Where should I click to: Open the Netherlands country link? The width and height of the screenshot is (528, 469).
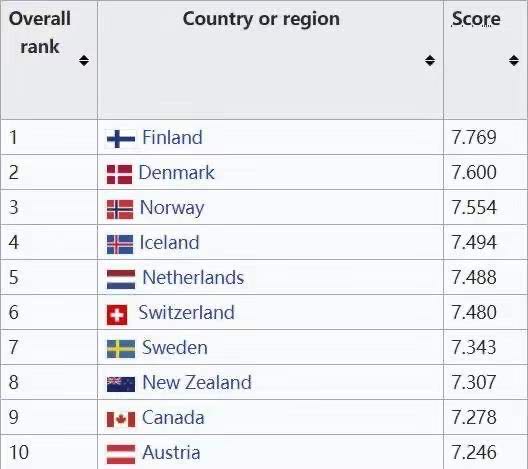click(193, 277)
